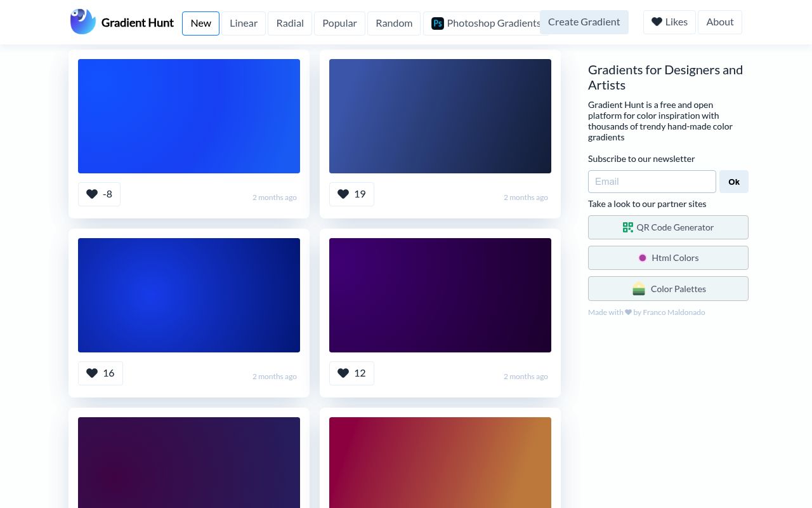Viewport: 812px width, 508px height.
Task: Heart the purple gradient with 12 likes
Action: (351, 373)
